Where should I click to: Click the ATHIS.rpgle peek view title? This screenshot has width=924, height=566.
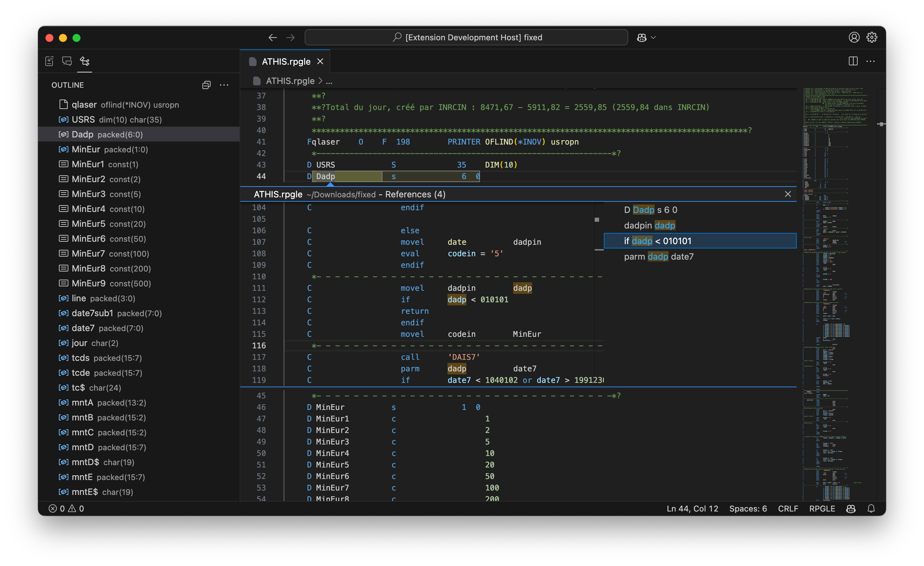[x=278, y=194]
